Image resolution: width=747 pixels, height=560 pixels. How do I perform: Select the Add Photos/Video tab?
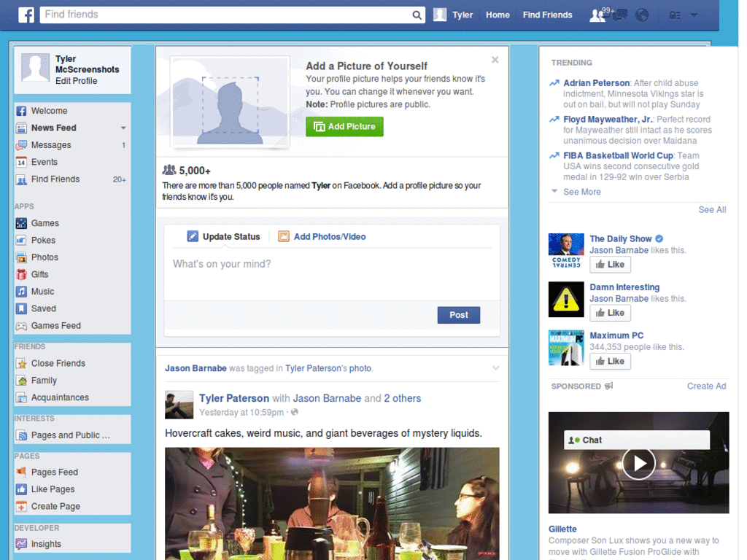click(322, 237)
